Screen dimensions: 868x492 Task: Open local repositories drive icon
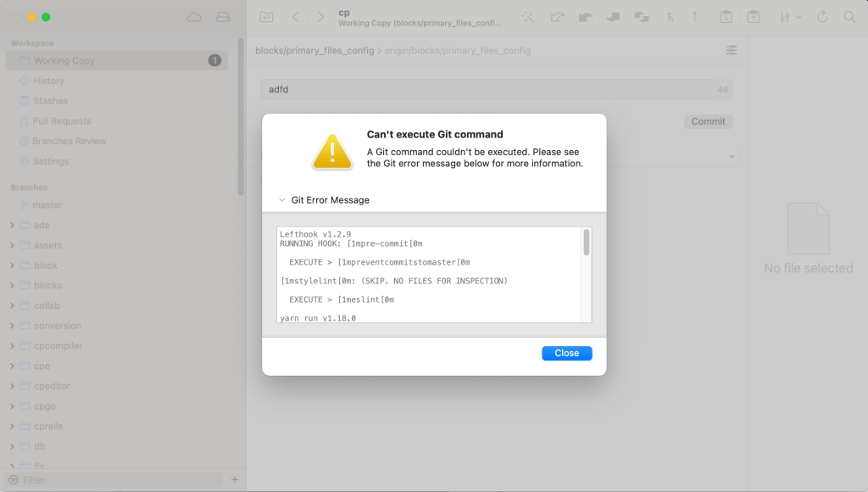[223, 17]
